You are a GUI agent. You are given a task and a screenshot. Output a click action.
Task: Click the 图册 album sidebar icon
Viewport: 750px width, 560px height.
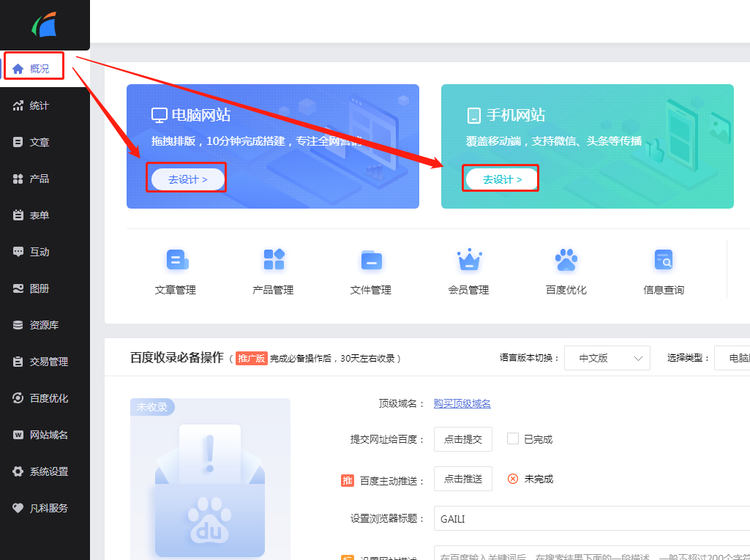point(18,288)
